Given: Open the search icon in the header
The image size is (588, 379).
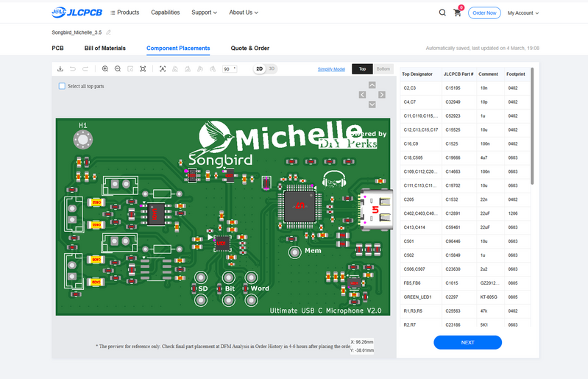Looking at the screenshot, I should 442,13.
